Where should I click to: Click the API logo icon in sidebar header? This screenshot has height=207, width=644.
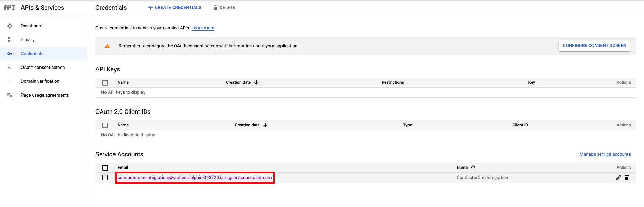click(x=10, y=8)
